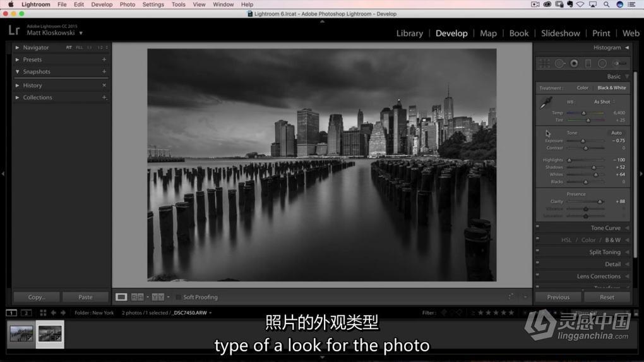This screenshot has height=362, width=644.
Task: Collapse the Snapshots panel
Action: (17, 71)
